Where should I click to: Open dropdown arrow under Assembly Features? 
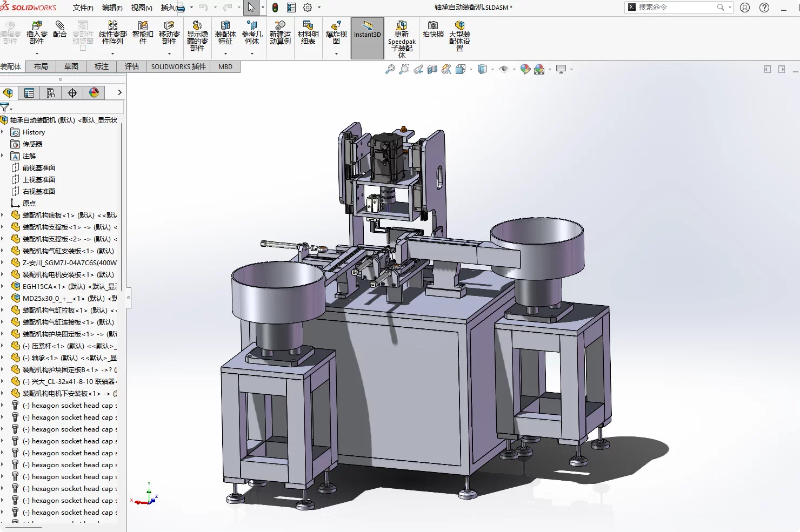225,53
